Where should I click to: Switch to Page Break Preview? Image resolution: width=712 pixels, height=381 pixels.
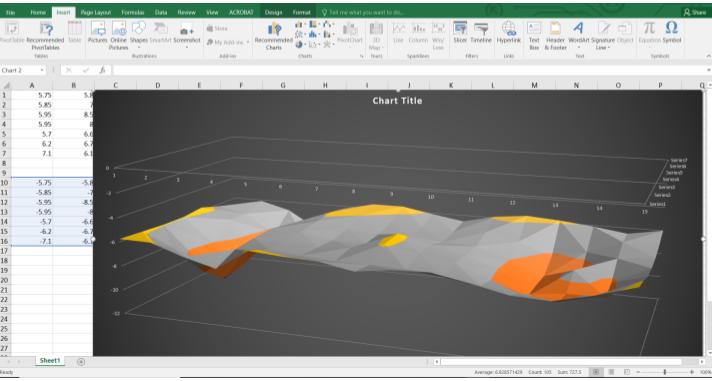[627, 372]
